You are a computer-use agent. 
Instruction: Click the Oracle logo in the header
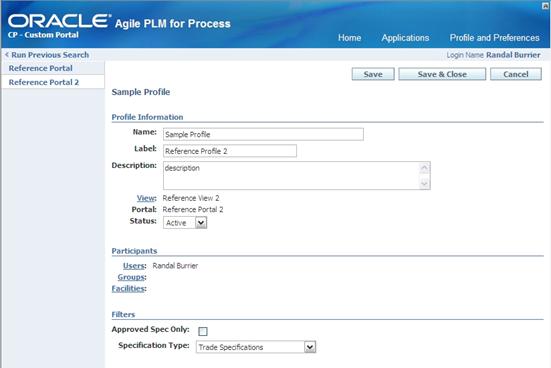tap(59, 21)
